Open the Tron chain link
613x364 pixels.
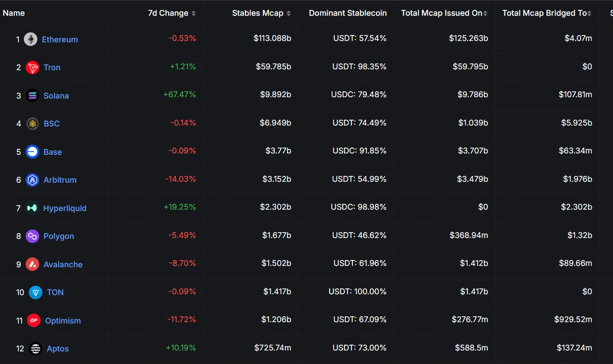[x=52, y=67]
